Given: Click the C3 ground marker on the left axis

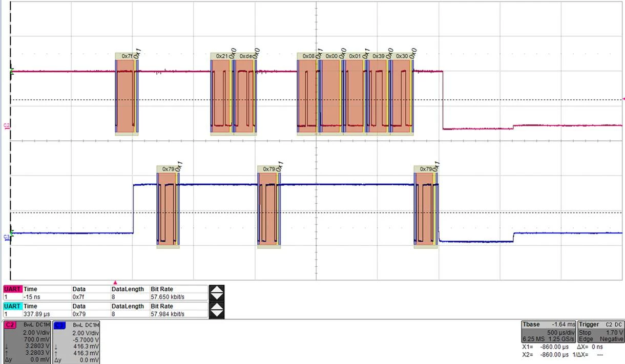Looking at the screenshot, I should [x=7, y=237].
